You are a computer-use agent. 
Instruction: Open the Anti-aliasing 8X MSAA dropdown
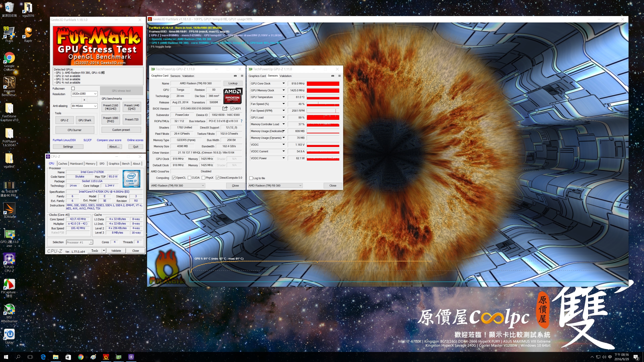click(x=84, y=106)
